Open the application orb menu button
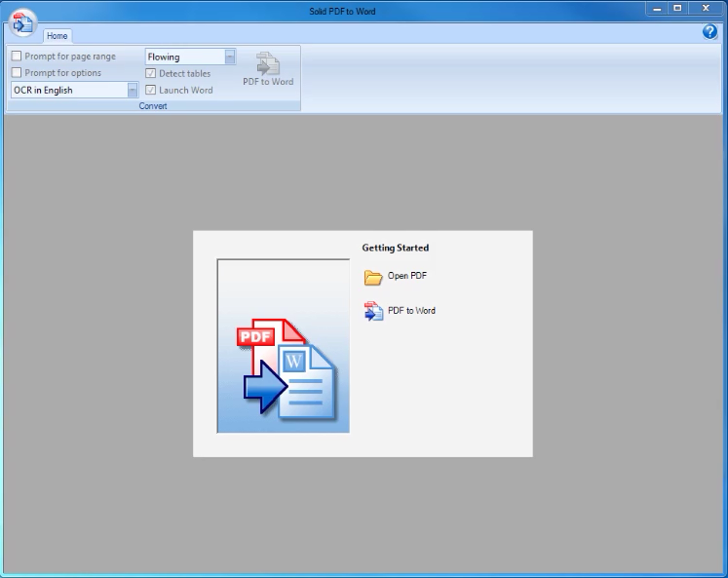This screenshot has width=728, height=578. (x=22, y=22)
